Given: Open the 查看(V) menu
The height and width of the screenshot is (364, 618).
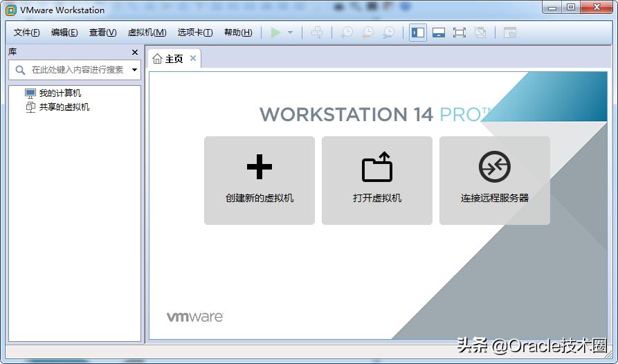Looking at the screenshot, I should coord(102,33).
